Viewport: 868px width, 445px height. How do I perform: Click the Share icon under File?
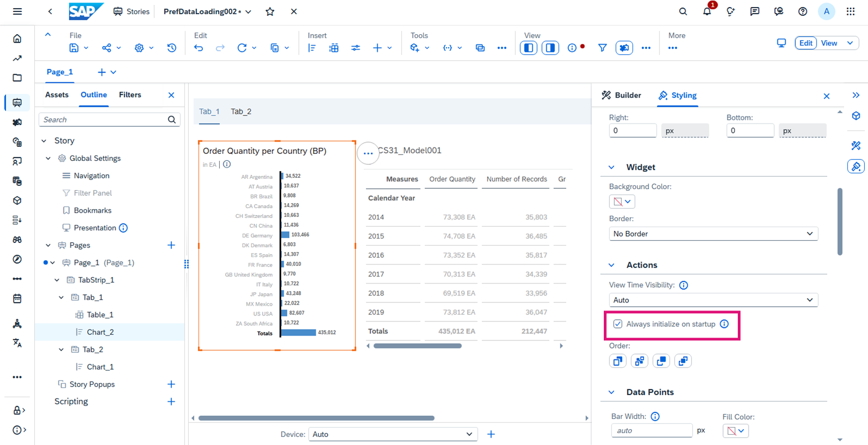click(106, 48)
